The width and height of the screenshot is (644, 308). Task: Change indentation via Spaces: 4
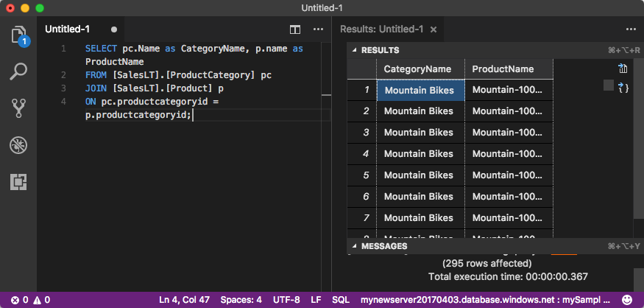pos(241,300)
